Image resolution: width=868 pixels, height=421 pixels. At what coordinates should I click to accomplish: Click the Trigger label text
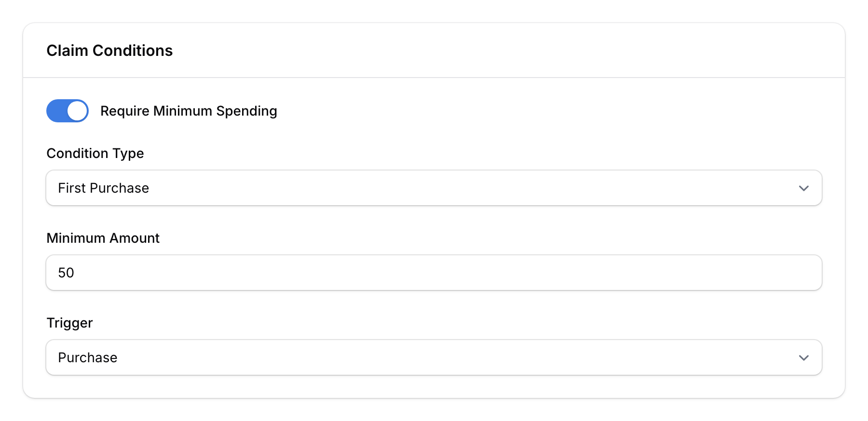point(69,323)
